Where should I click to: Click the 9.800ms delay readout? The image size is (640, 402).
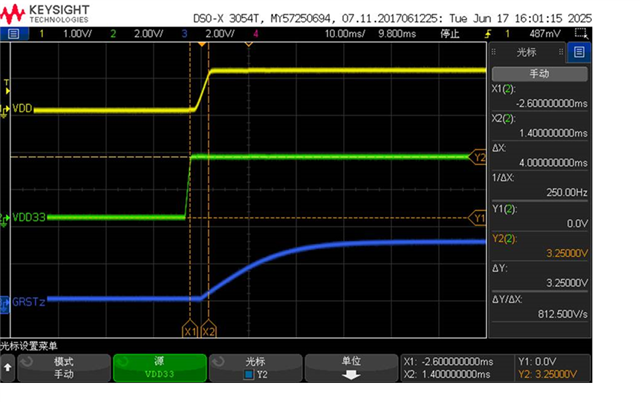(397, 34)
